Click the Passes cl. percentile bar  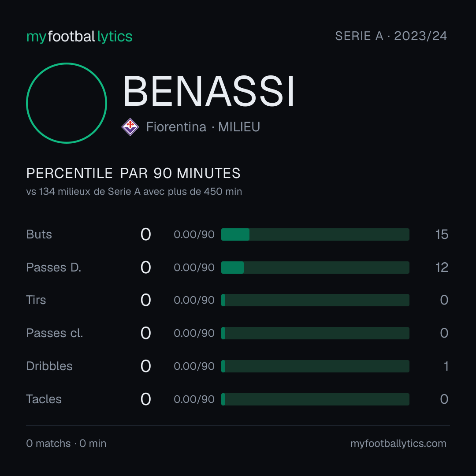(x=315, y=333)
